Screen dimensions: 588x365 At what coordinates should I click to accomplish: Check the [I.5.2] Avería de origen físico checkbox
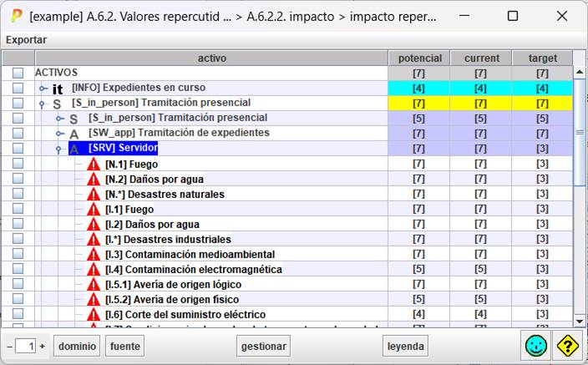(x=18, y=298)
